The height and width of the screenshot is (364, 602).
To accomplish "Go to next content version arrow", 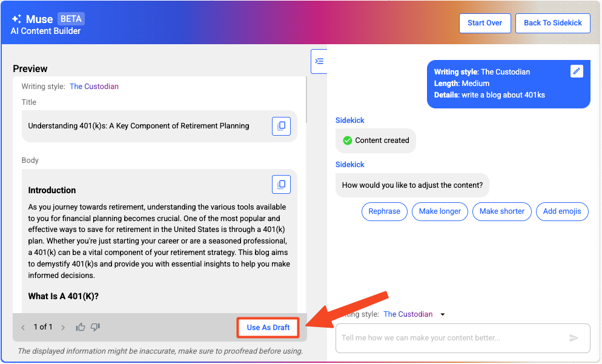I will [x=63, y=328].
